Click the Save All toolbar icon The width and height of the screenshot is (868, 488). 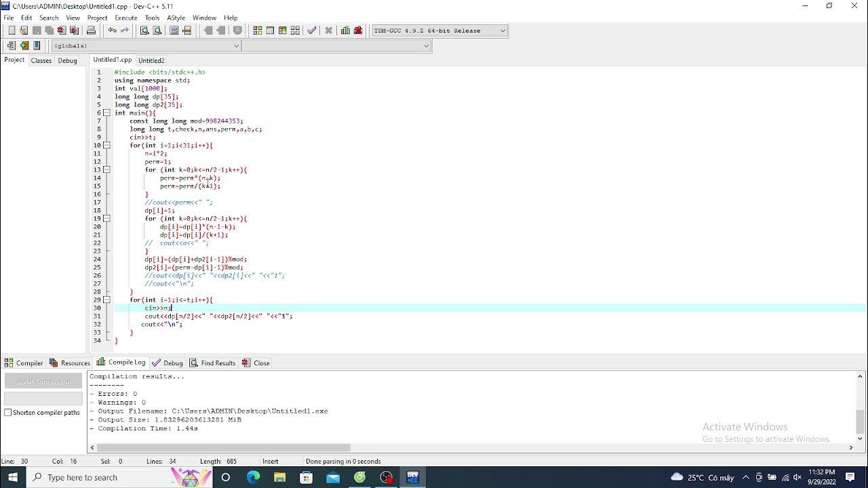(x=49, y=30)
